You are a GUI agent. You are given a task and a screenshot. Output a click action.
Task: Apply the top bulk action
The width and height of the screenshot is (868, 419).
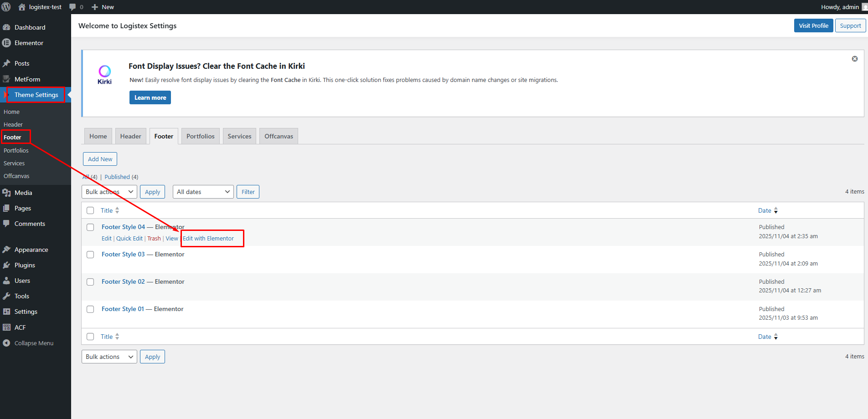point(152,192)
